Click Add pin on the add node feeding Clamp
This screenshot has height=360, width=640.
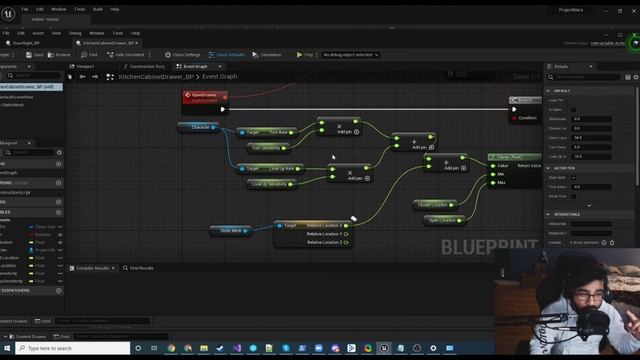[455, 168]
